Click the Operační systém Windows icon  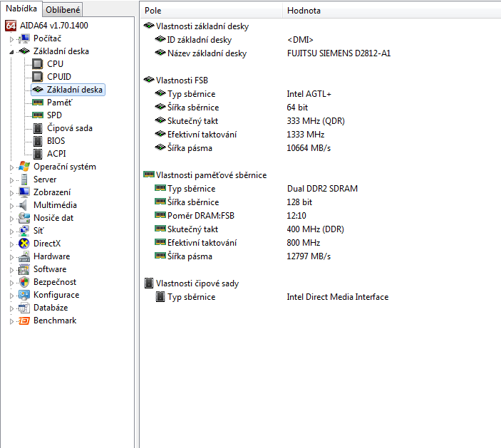pos(24,167)
